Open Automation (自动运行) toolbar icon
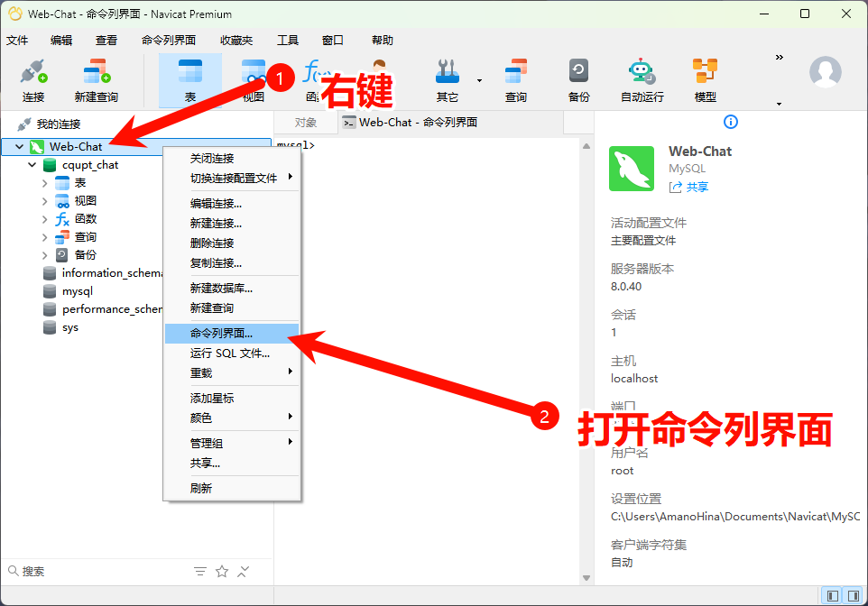The image size is (868, 606). click(x=642, y=80)
